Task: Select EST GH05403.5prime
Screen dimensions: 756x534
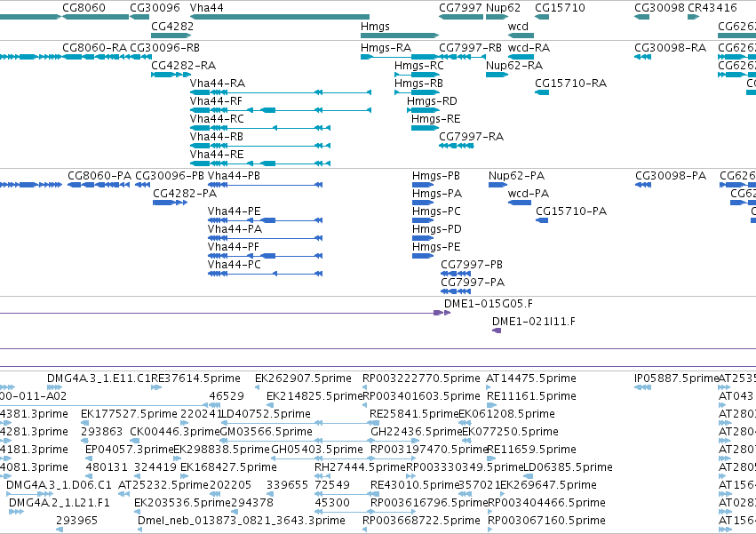Action: pyautogui.click(x=317, y=450)
